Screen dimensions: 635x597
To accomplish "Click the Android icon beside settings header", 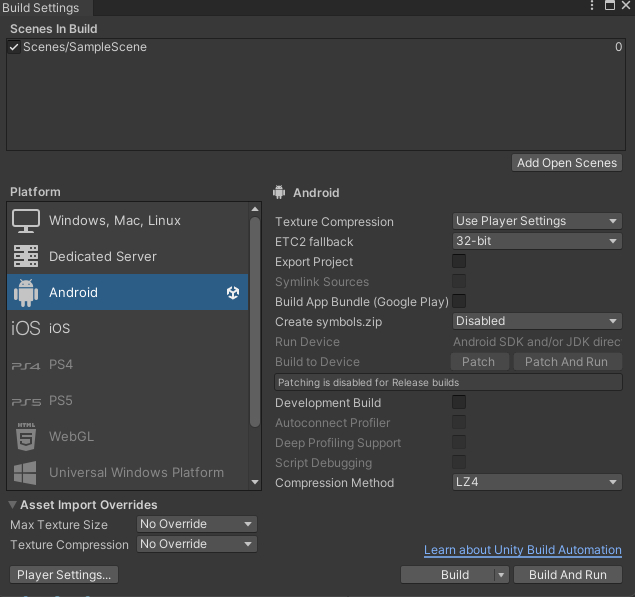I will point(279,192).
